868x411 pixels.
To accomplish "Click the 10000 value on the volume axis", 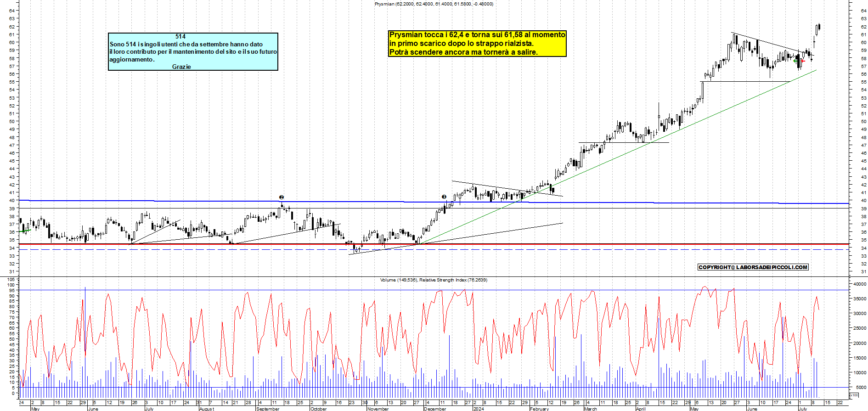I will click(x=860, y=373).
